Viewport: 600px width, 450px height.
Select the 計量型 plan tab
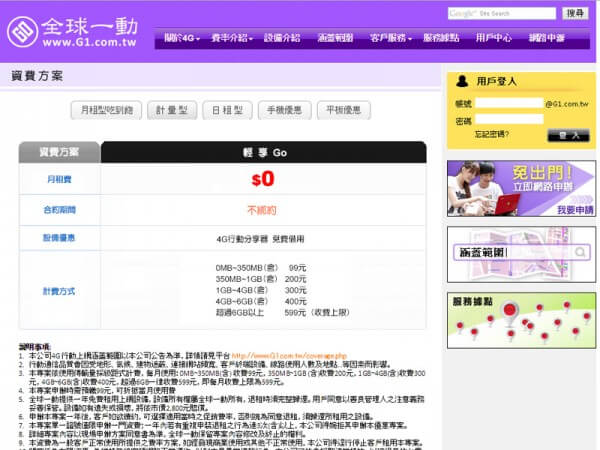pyautogui.click(x=172, y=110)
